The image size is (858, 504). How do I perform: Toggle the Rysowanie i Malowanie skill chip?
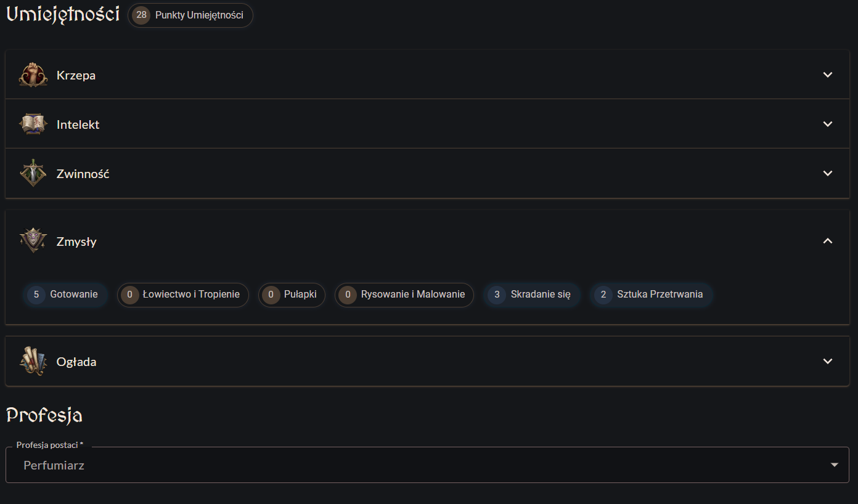coord(404,295)
